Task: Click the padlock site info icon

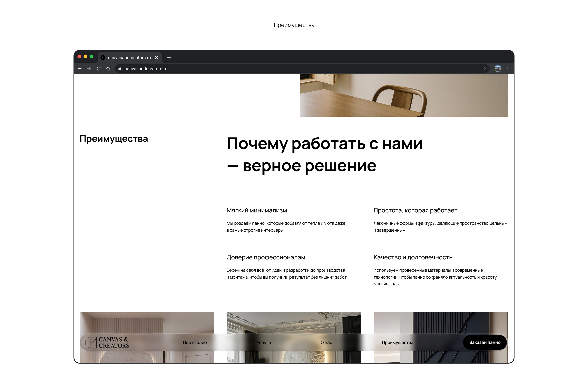Action: coord(120,68)
